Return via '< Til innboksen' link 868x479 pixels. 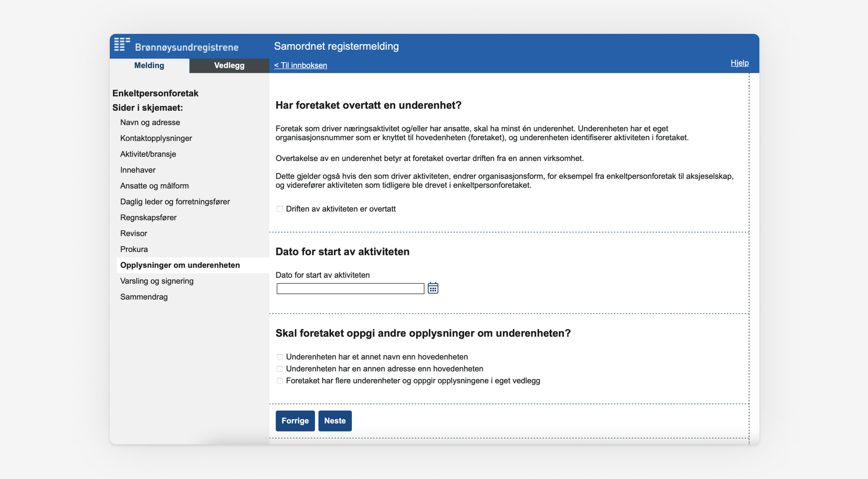pos(300,65)
